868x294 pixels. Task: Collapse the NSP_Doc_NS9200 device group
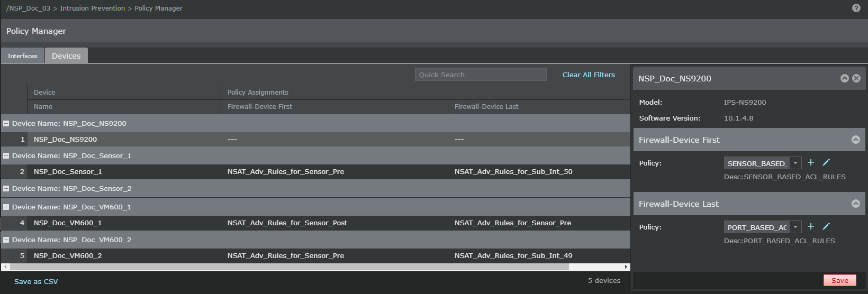[6, 123]
